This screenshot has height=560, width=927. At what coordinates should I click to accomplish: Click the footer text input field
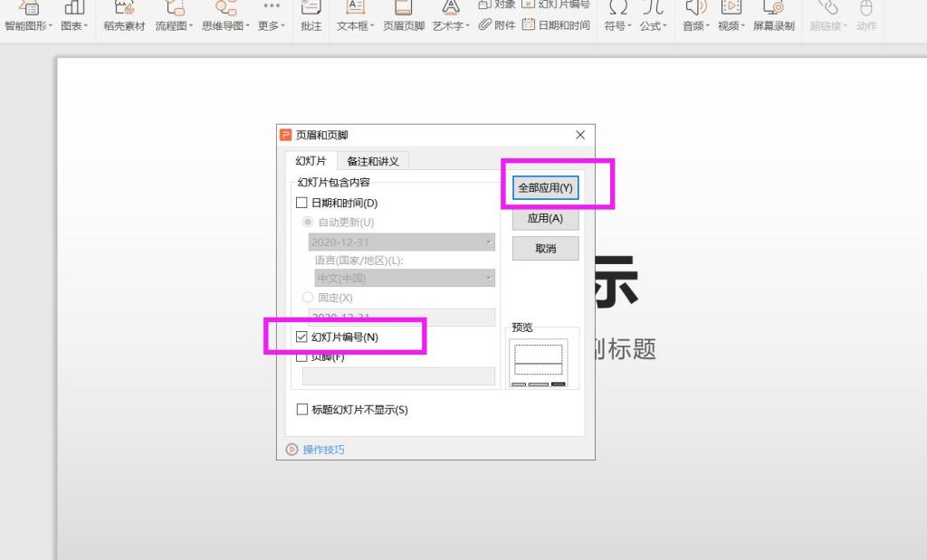(398, 375)
